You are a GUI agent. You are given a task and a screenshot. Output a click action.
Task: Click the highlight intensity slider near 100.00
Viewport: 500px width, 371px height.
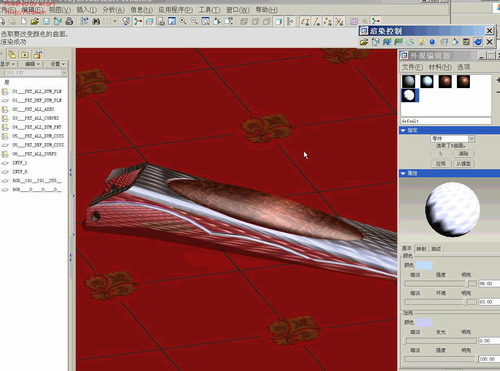pos(441,359)
